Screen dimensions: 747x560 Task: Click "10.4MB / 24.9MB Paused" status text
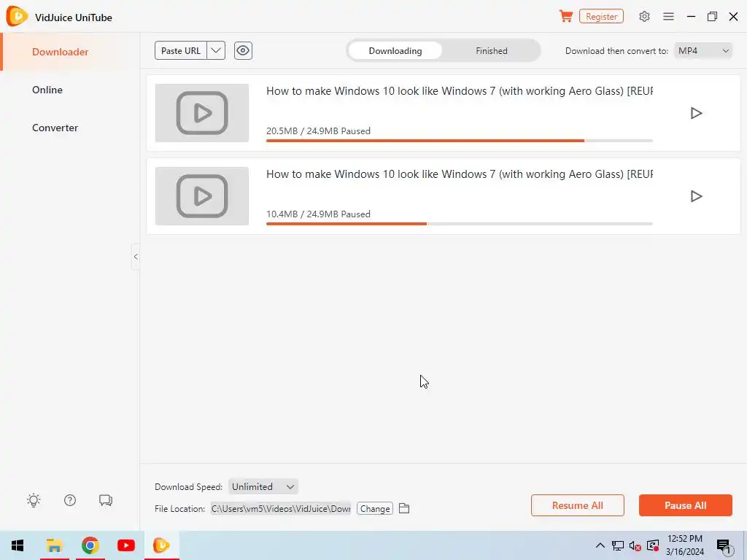click(318, 214)
